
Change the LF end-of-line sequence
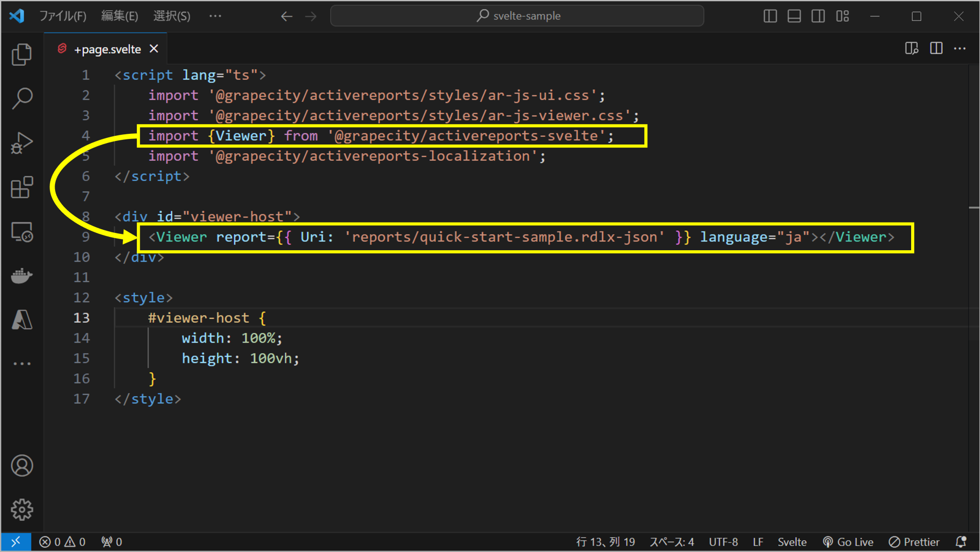coord(758,542)
